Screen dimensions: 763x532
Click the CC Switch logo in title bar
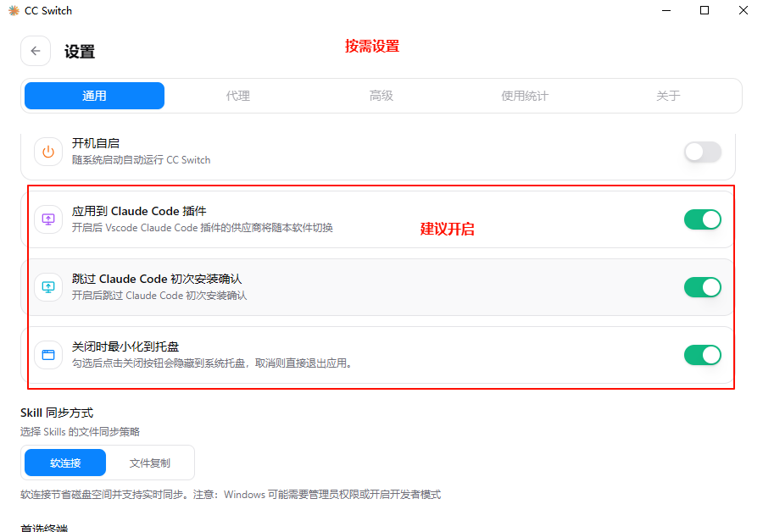14,11
